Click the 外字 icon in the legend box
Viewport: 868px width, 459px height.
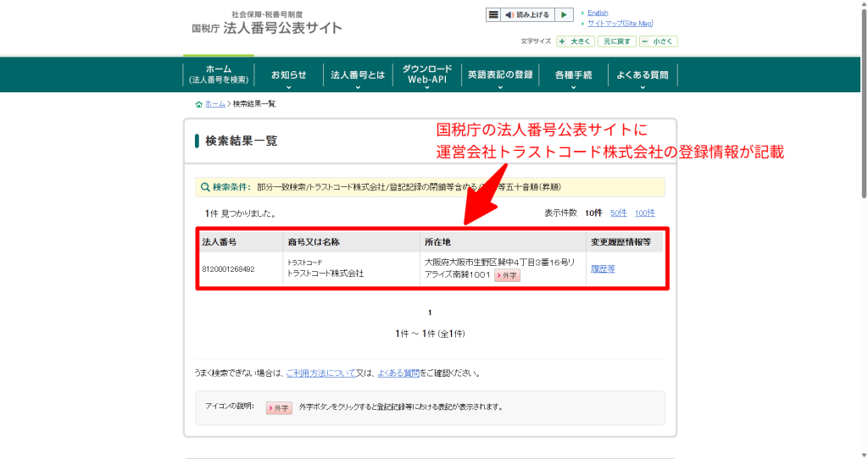point(279,408)
